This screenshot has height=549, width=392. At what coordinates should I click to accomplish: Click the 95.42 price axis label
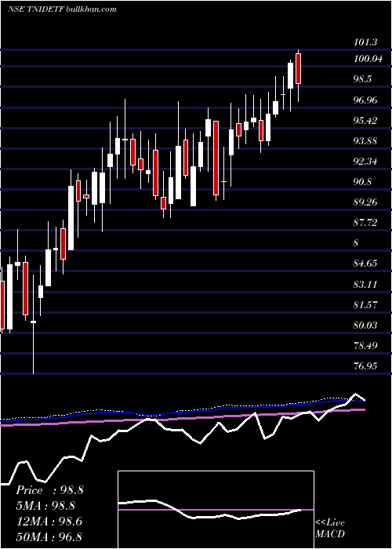(x=366, y=121)
